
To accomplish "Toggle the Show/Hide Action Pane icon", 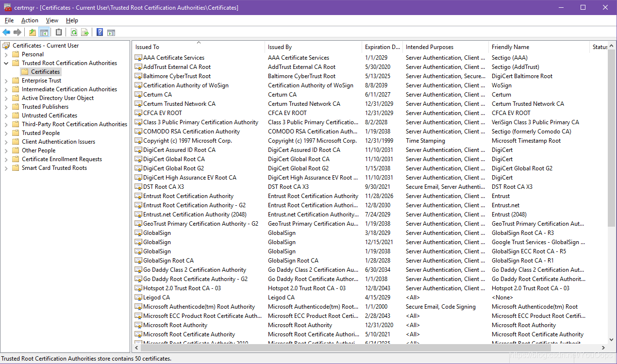I will 111,33.
